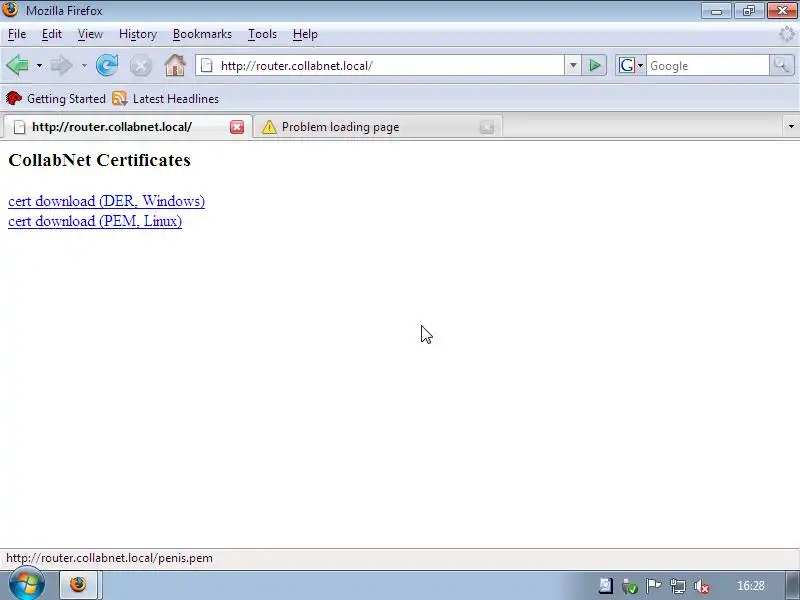Click the CollabNet Certificates heading

click(99, 160)
